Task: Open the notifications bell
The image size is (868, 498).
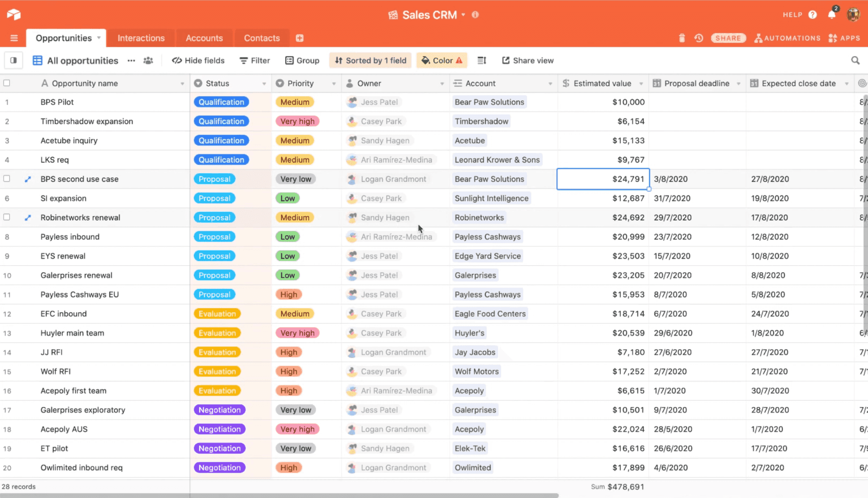Action: click(x=832, y=15)
